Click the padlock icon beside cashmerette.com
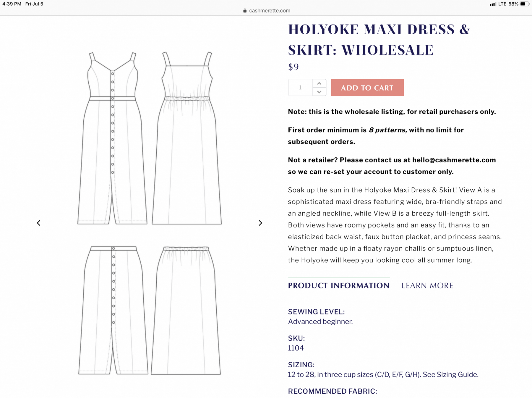This screenshot has height=399, width=532. point(245,11)
